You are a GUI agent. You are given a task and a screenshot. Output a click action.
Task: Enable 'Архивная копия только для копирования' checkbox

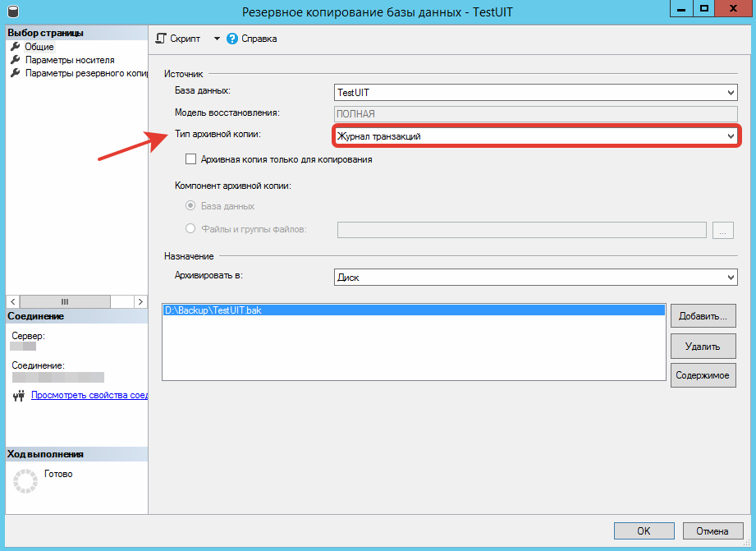(x=191, y=159)
